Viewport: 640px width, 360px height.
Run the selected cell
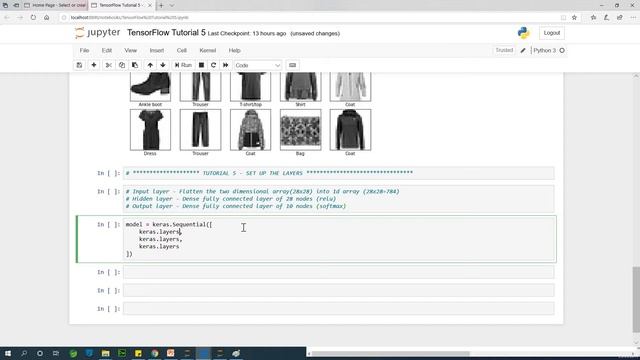(183, 65)
